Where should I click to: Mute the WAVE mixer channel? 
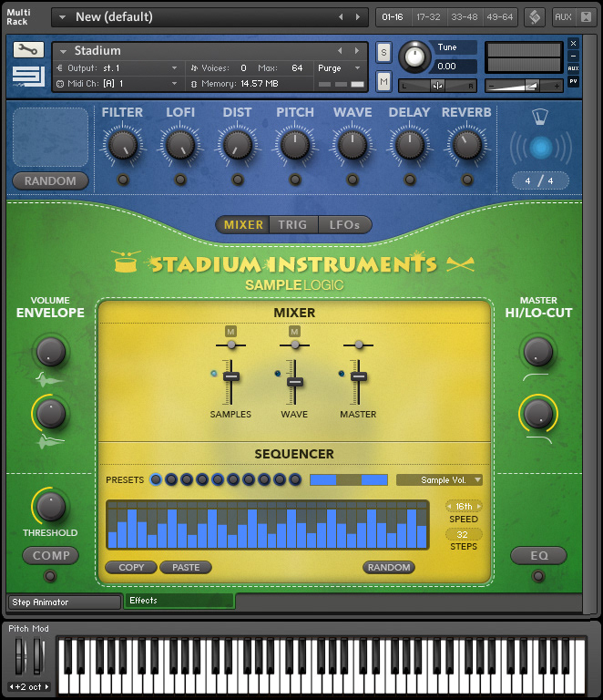coord(294,332)
